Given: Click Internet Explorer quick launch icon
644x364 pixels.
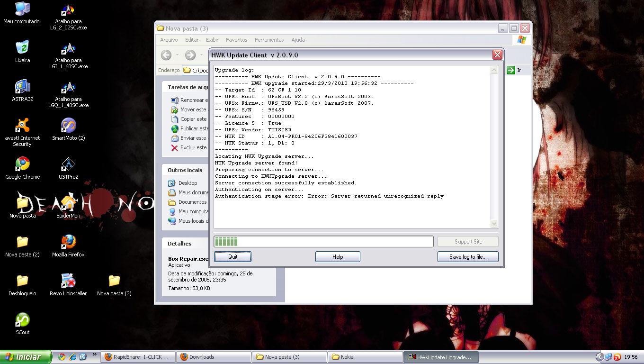Looking at the screenshot, I should (72, 357).
